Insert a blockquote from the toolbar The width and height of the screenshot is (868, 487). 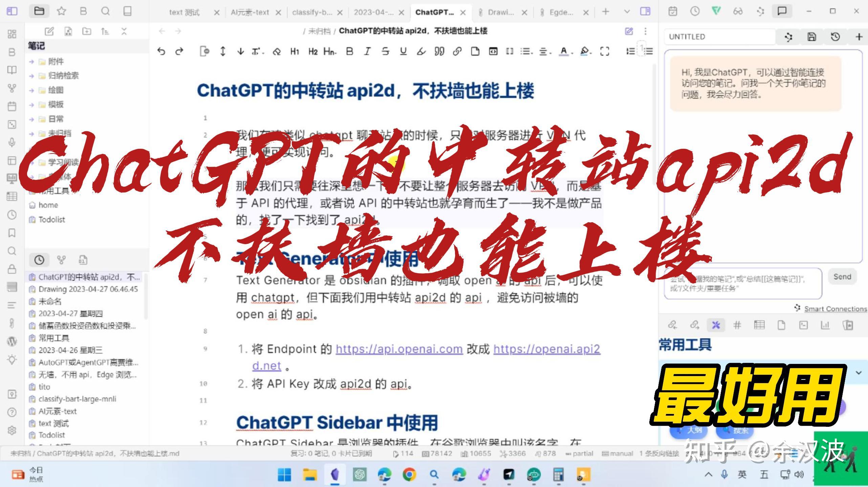[x=439, y=51]
